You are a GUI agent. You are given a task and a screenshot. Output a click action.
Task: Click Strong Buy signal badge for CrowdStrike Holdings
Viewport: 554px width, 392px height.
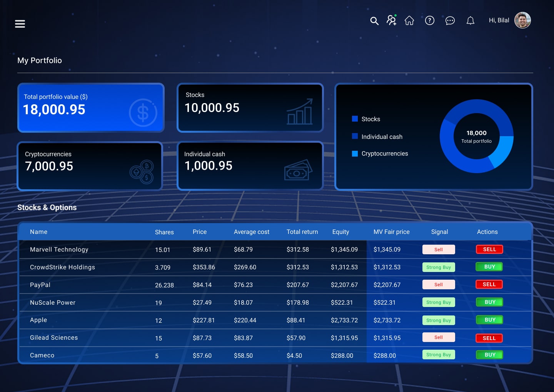point(439,267)
